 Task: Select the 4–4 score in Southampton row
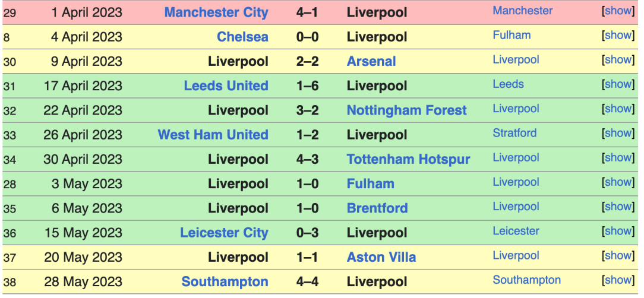[x=307, y=282]
